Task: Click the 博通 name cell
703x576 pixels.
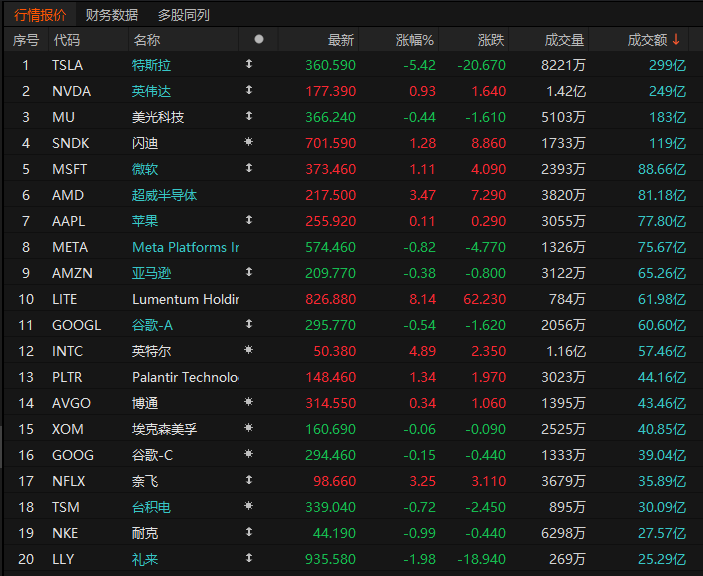Action: (145, 403)
